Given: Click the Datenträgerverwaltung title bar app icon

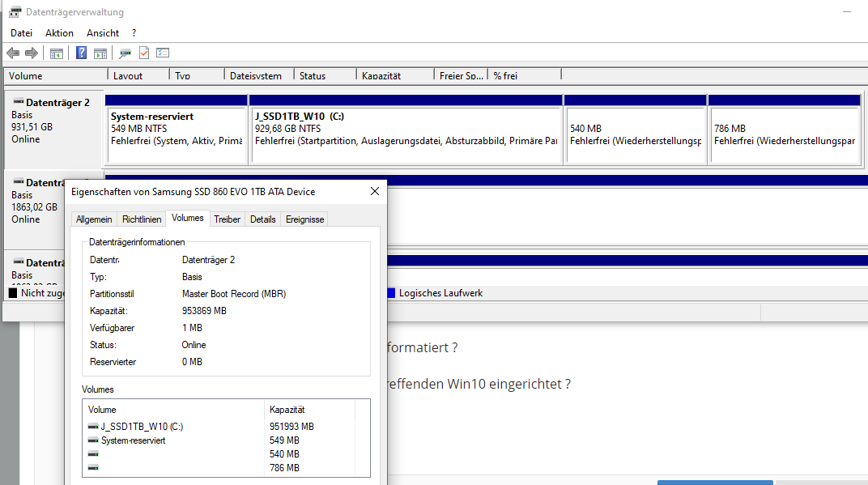Looking at the screenshot, I should [15, 11].
